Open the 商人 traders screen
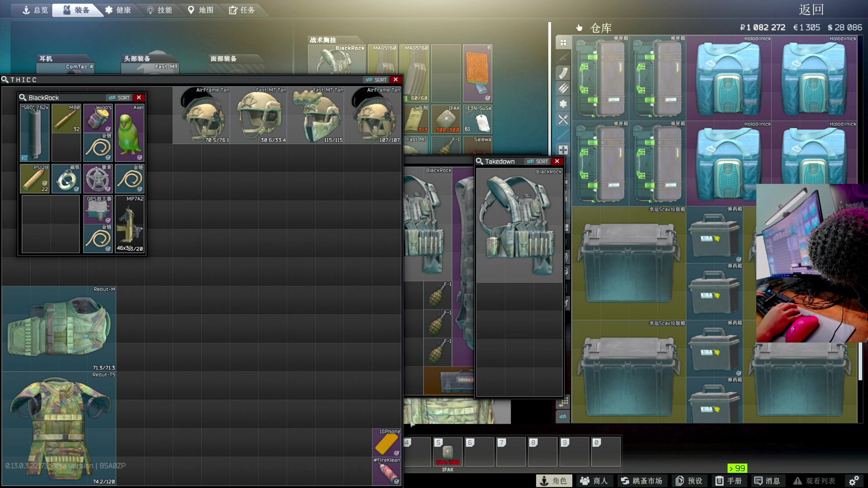868x488 pixels. click(x=594, y=481)
